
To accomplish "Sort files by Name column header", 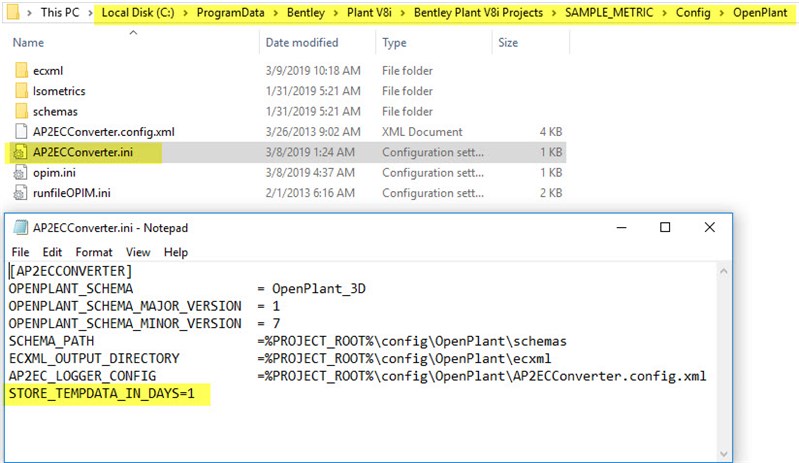I will pyautogui.click(x=28, y=42).
